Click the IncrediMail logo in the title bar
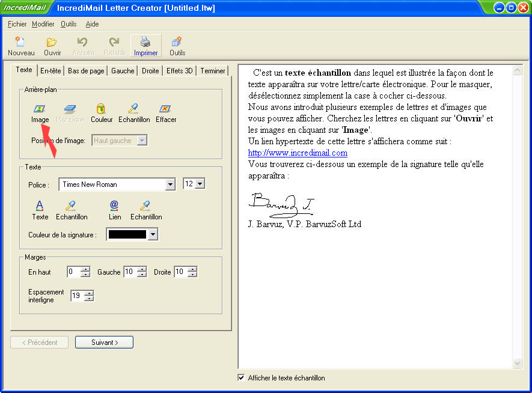Viewport: 532px width, 393px height. point(25,8)
